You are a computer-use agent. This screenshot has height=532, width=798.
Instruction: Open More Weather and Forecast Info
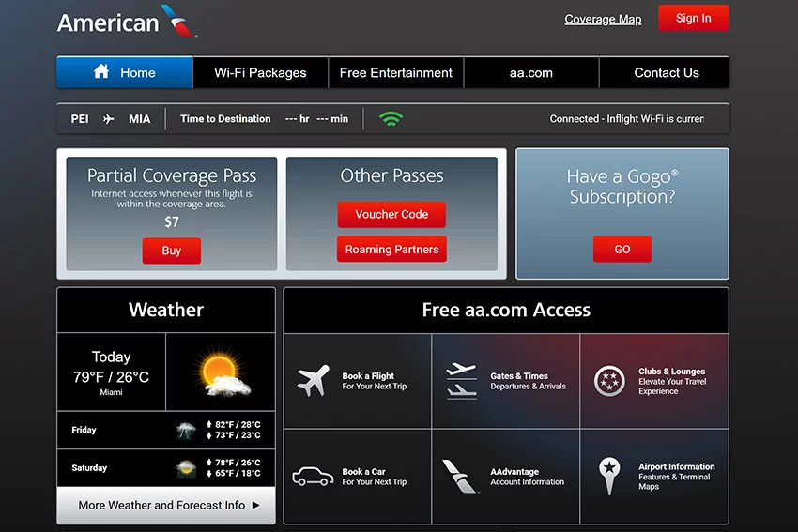[166, 505]
